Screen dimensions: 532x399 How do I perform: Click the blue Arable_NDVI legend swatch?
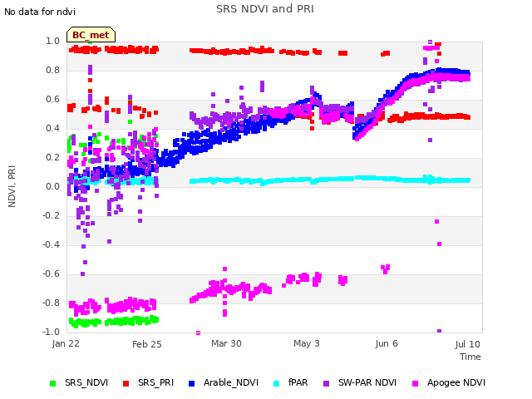click(192, 383)
